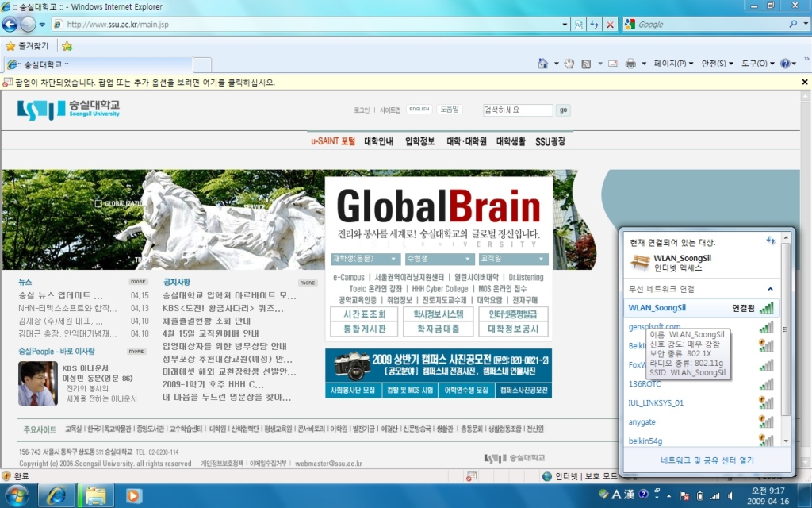Image resolution: width=812 pixels, height=508 pixels.
Task: Click the go search button
Action: coord(563,110)
